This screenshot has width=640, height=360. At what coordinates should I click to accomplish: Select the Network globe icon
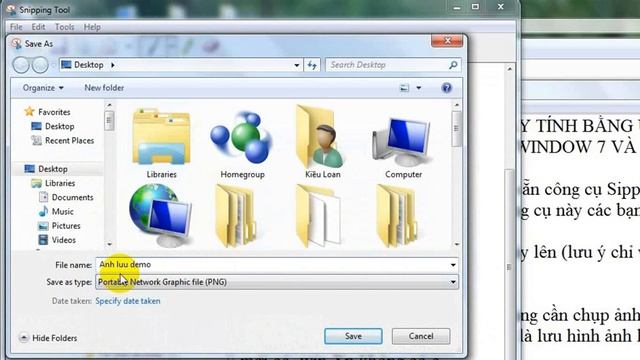click(x=161, y=215)
